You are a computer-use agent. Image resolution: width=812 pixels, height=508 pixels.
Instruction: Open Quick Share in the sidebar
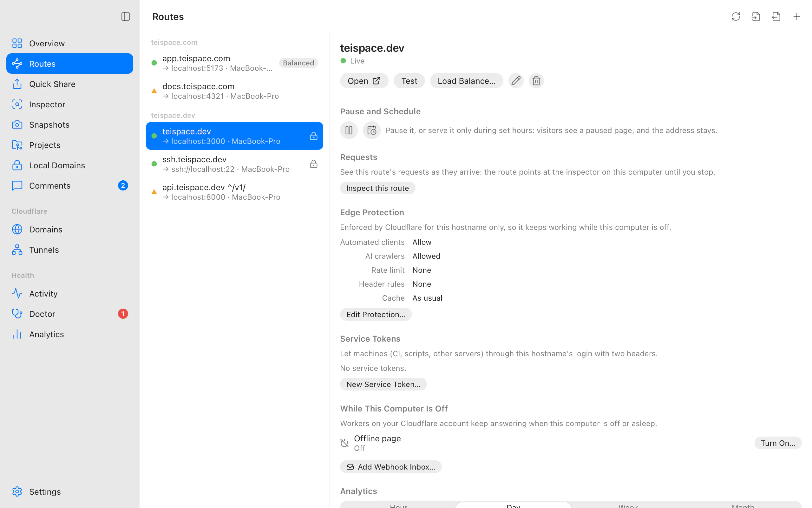point(70,84)
